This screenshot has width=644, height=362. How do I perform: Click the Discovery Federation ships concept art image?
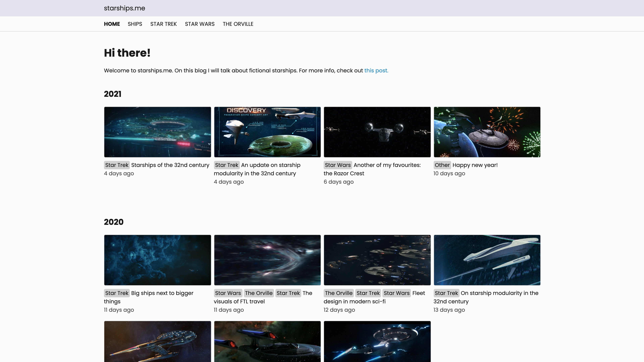click(x=267, y=132)
